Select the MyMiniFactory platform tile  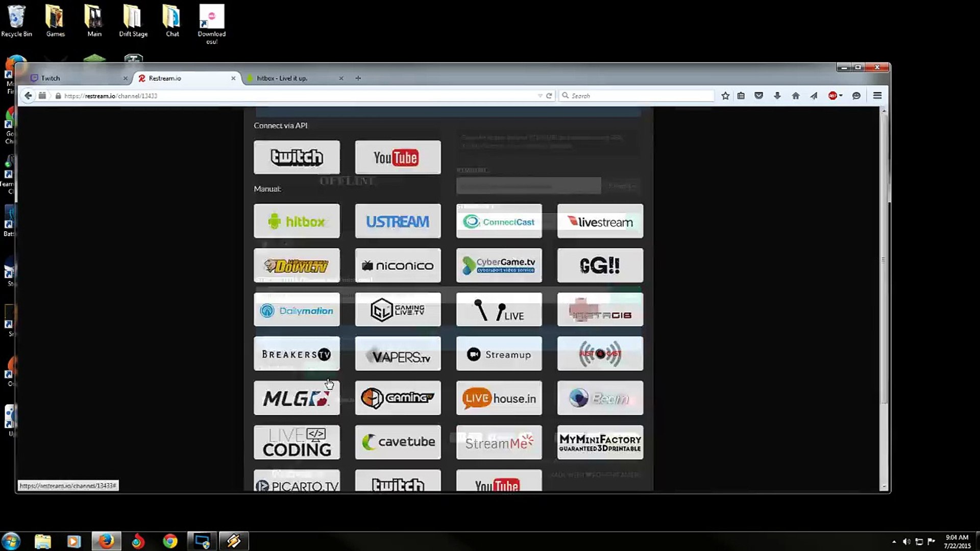click(x=600, y=442)
